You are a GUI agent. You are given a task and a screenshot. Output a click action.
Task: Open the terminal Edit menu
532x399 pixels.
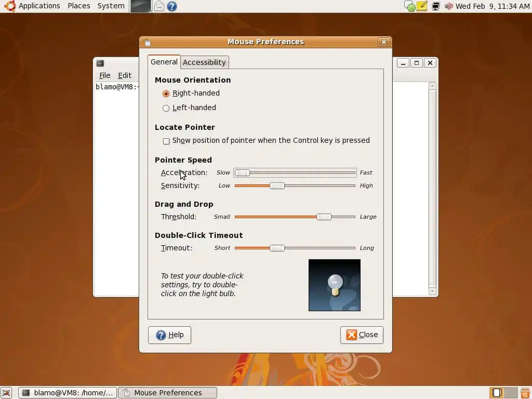click(125, 75)
